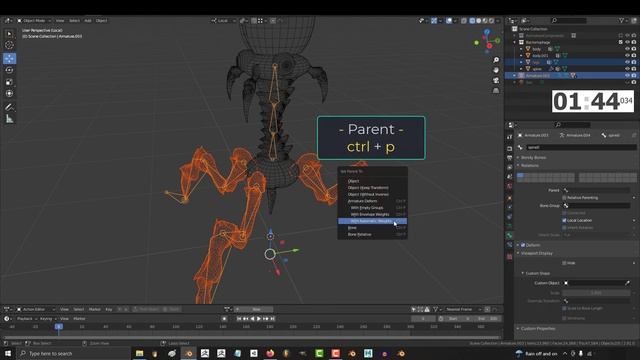This screenshot has width=640, height=360.
Task: Click the outliner search field
Action: pos(569,20)
